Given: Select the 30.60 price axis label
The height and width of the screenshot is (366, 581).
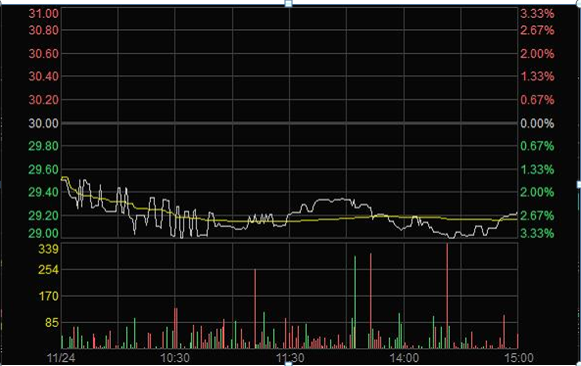Looking at the screenshot, I should point(44,54).
